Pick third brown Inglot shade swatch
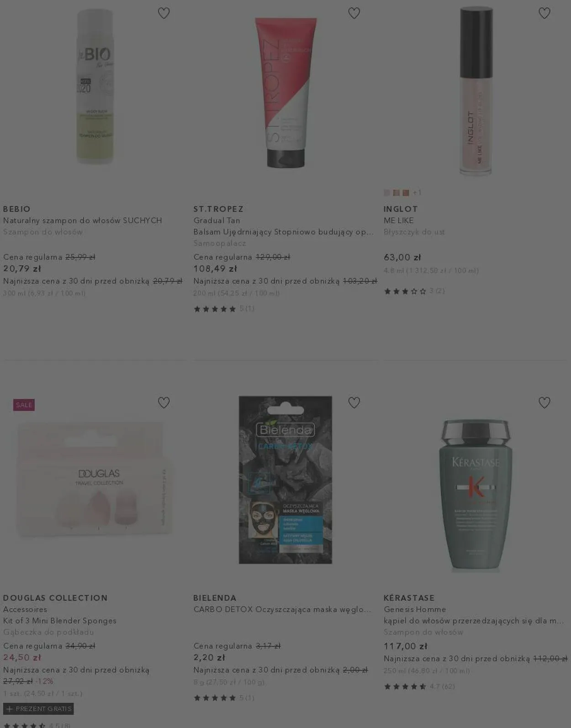This screenshot has height=728, width=571. (x=406, y=193)
